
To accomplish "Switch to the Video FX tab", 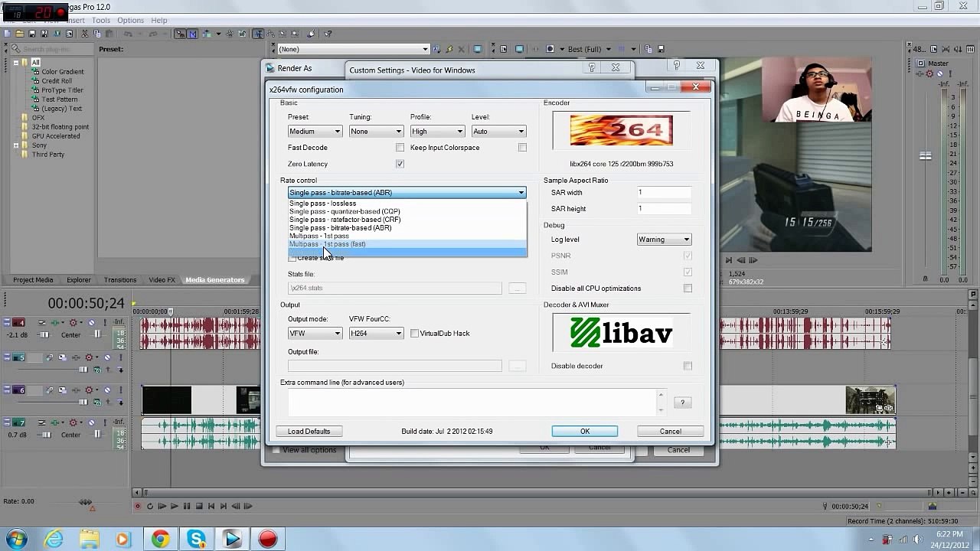I will 162,280.
